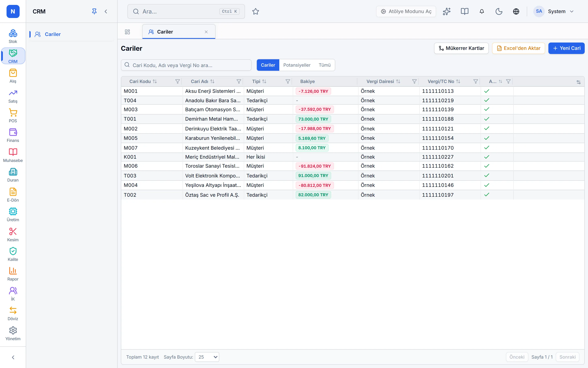Go to the Satış module
The height and width of the screenshot is (368, 588).
click(x=13, y=96)
